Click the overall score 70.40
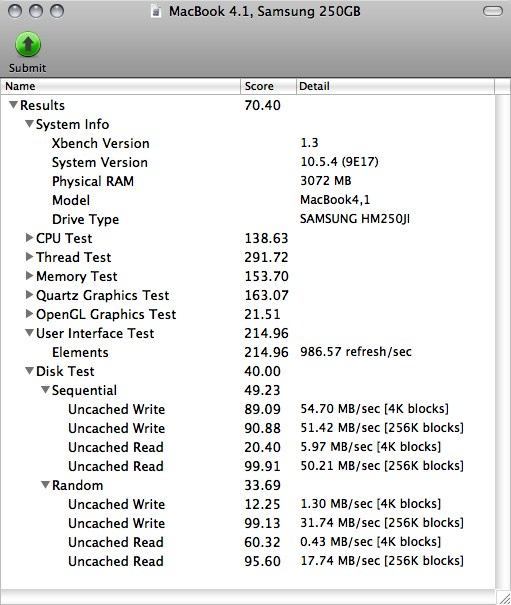511x605 pixels. 262,105
